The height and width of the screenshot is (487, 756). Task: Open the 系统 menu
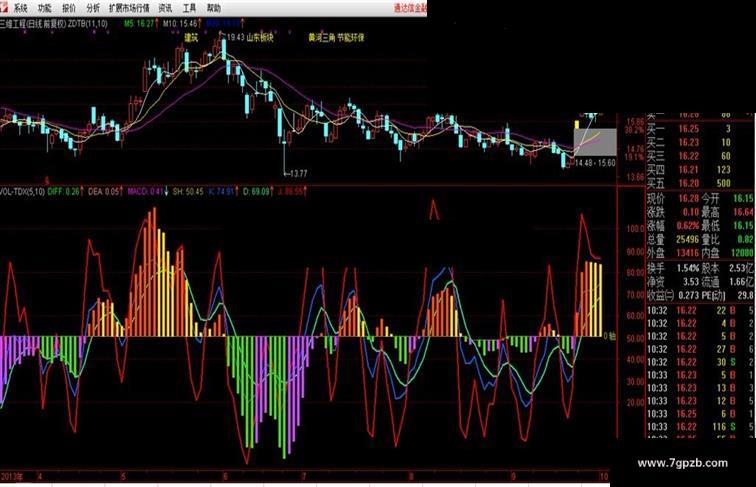click(x=20, y=8)
